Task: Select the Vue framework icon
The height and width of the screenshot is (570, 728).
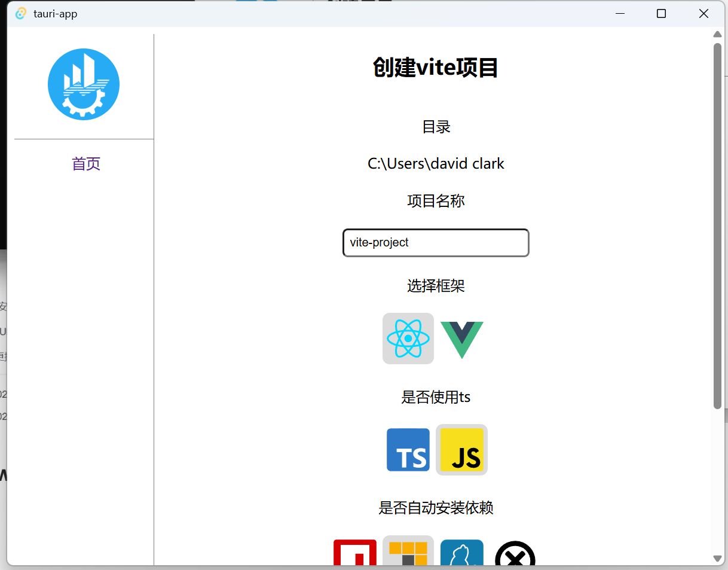Action: [x=462, y=339]
